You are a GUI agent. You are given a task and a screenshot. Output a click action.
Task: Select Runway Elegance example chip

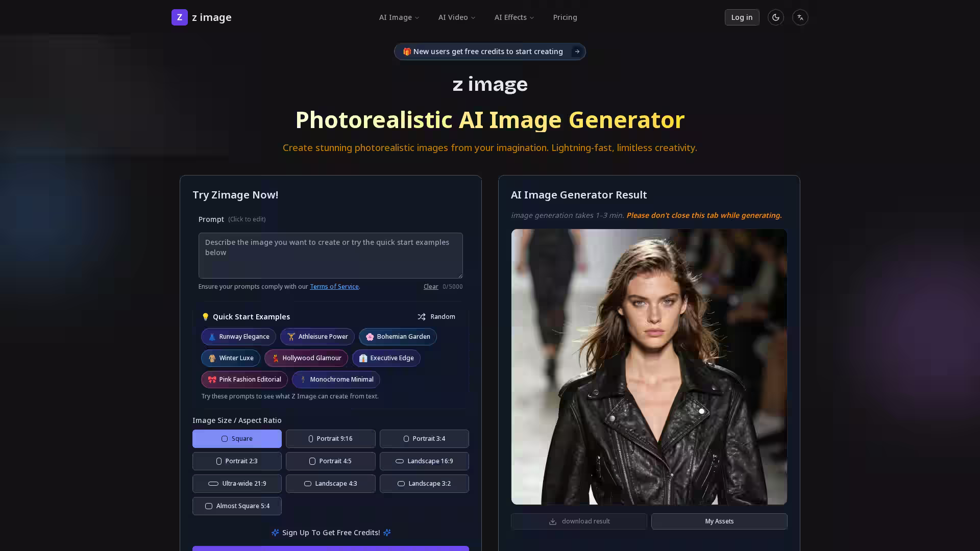pos(238,337)
